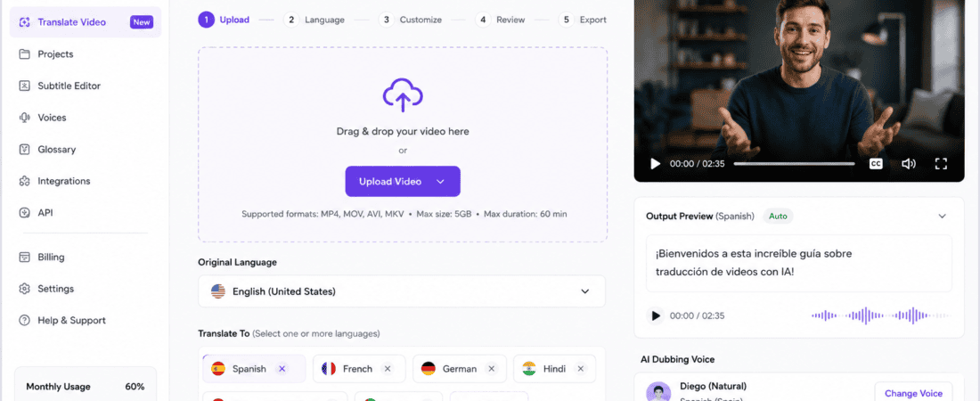Click the Translate Video sidebar icon
Screen dimensions: 980x401
coord(24,22)
